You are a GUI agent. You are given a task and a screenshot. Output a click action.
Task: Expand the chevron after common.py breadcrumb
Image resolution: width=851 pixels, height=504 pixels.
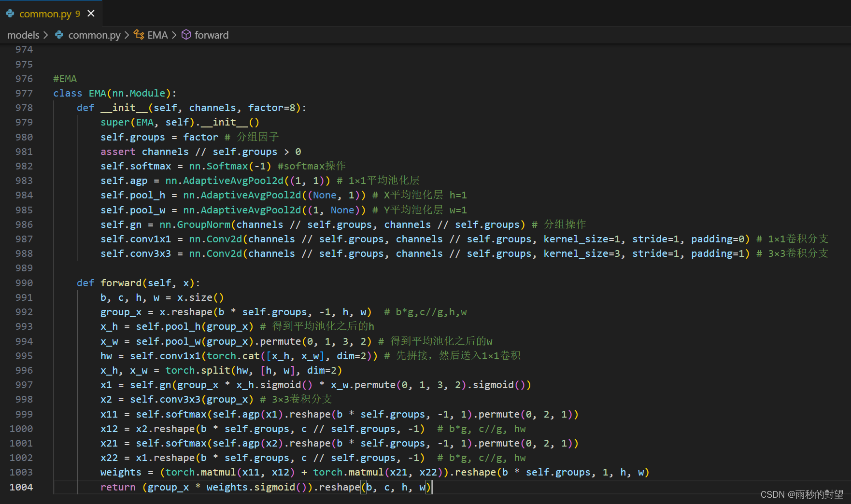click(x=127, y=35)
